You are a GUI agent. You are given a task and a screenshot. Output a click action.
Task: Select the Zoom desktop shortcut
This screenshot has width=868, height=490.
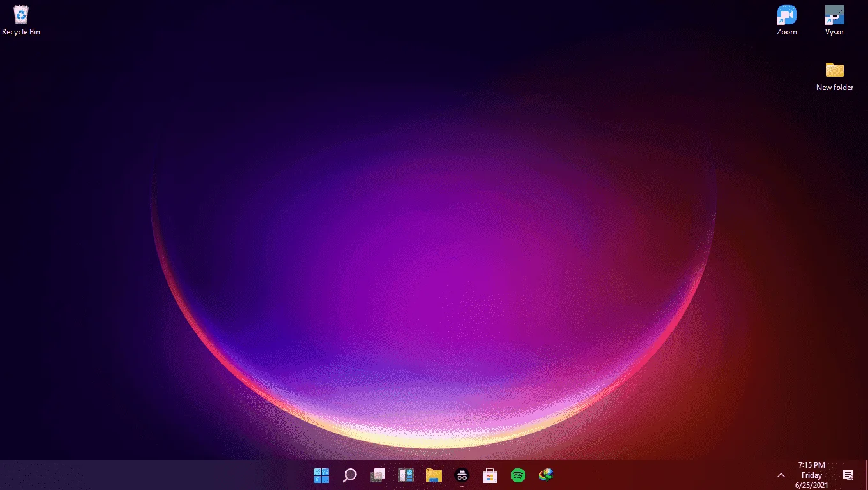[x=786, y=20]
